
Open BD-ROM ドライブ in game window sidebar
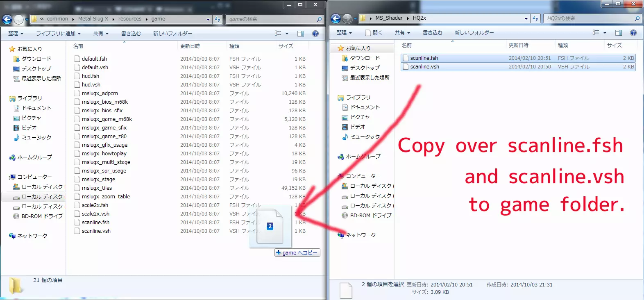tap(42, 216)
